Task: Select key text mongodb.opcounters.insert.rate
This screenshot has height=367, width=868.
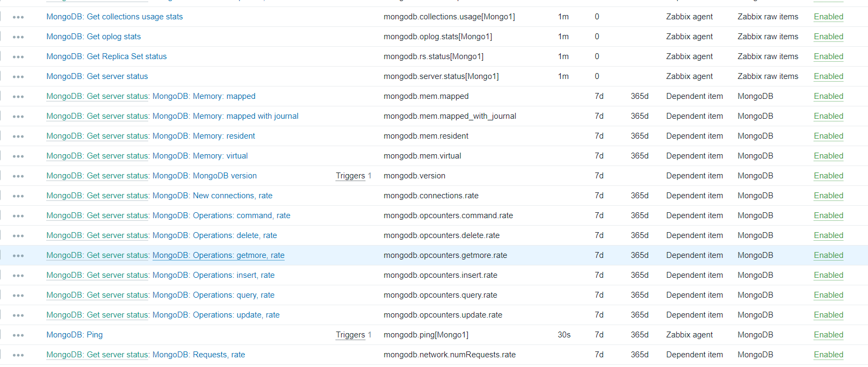Action: click(x=440, y=275)
